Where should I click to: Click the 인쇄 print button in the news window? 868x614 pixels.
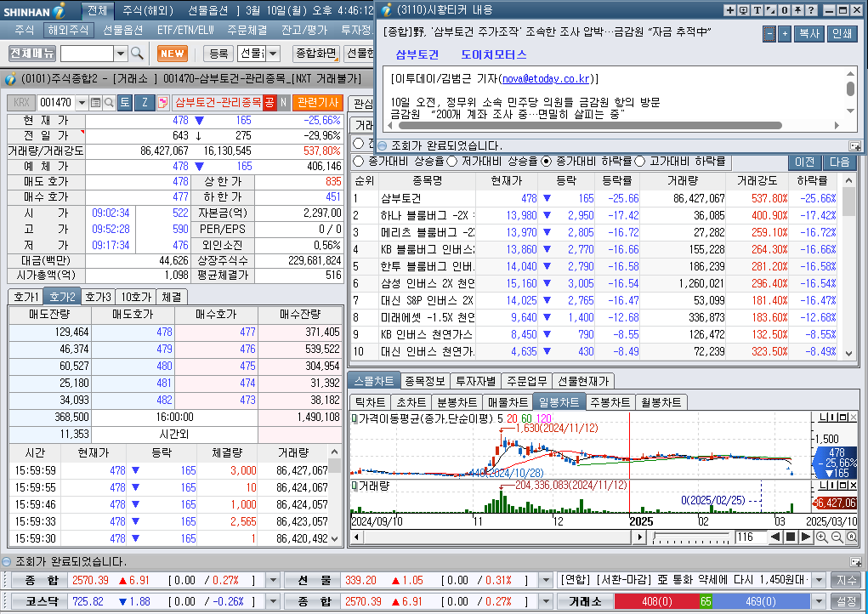point(842,34)
